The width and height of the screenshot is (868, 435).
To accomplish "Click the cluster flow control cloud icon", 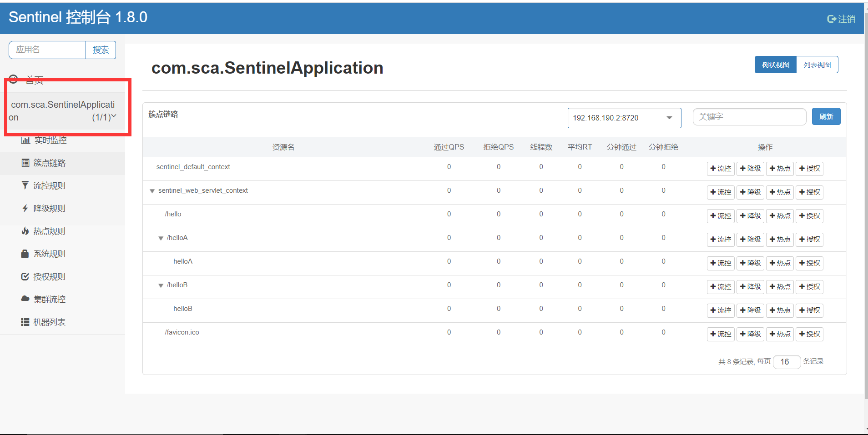I will click(x=25, y=299).
